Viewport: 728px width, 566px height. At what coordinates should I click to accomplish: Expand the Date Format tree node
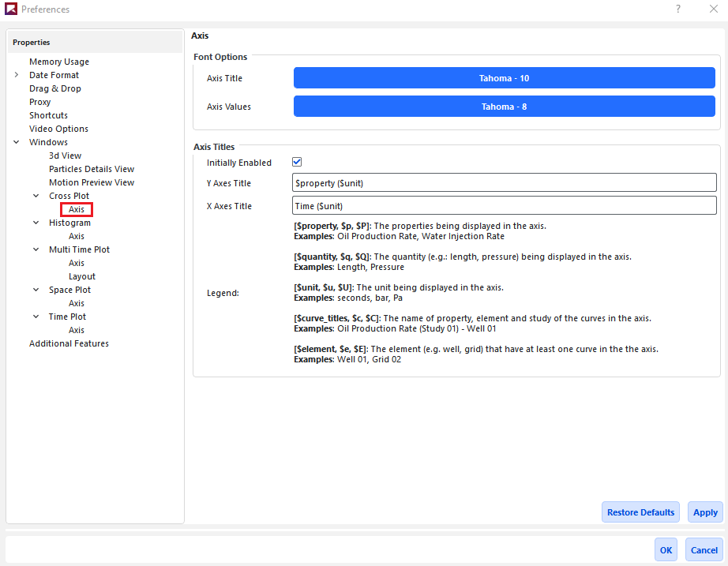(17, 75)
